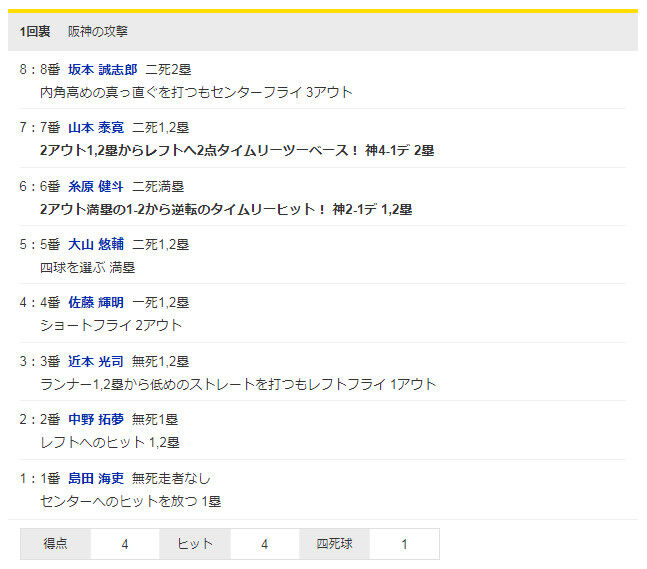
Task: Select bold text 逆転のタイムリーヒット
Action: (226, 209)
